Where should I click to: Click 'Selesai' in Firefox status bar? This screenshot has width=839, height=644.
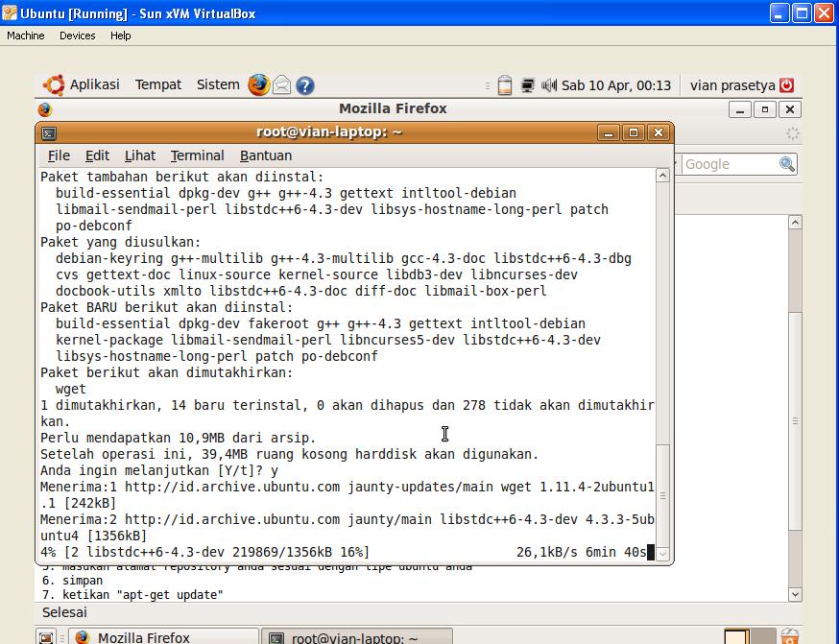[64, 612]
